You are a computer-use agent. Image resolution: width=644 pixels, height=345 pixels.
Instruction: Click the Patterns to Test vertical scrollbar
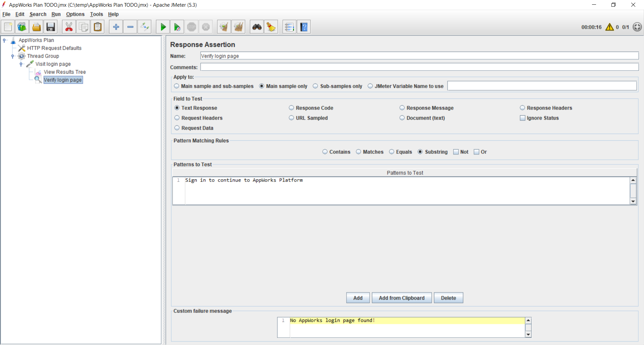tap(633, 191)
